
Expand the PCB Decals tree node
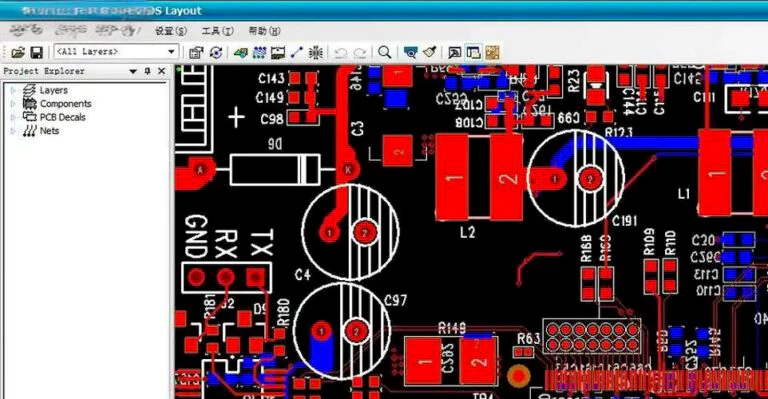tap(13, 117)
